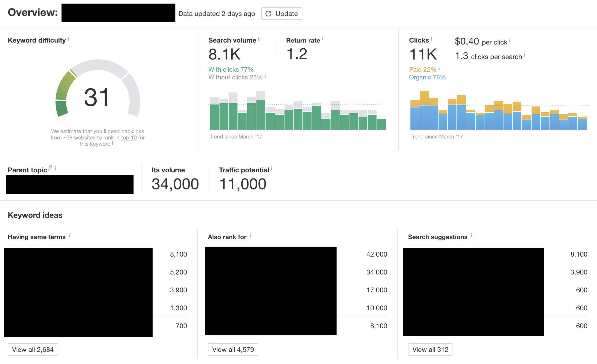Open View all 2,684 keywords

pos(33,349)
